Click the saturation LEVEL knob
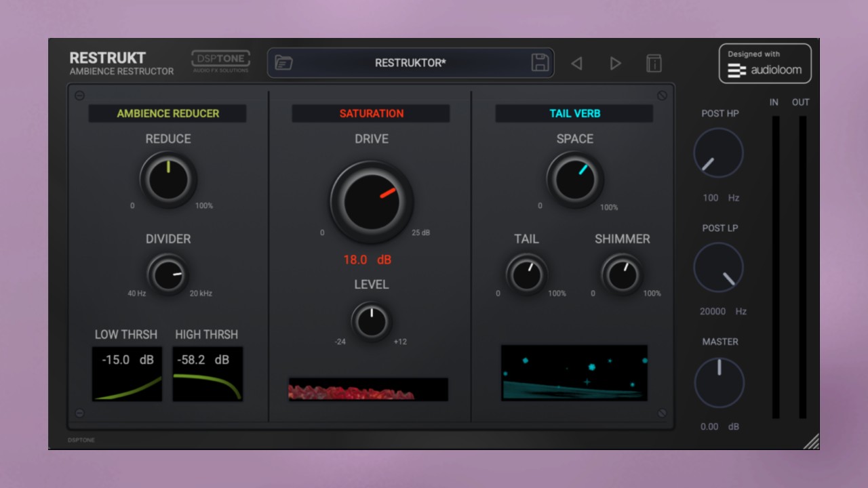 [x=372, y=321]
